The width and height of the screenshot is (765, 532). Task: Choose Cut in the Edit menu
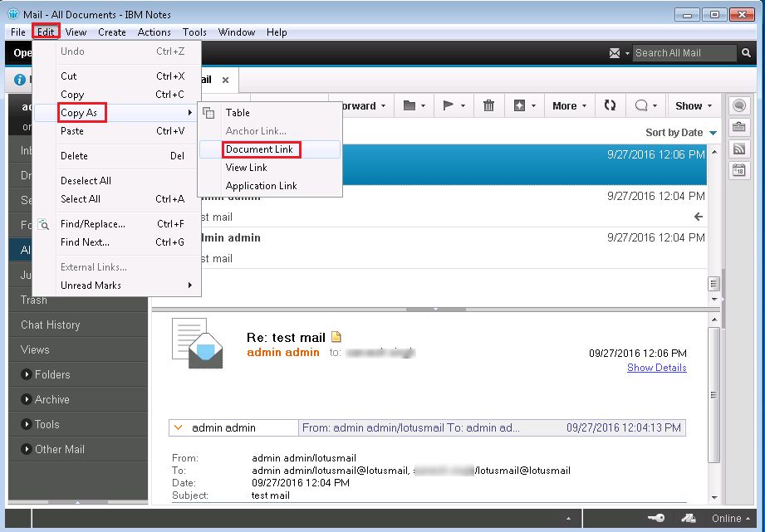pos(117,76)
